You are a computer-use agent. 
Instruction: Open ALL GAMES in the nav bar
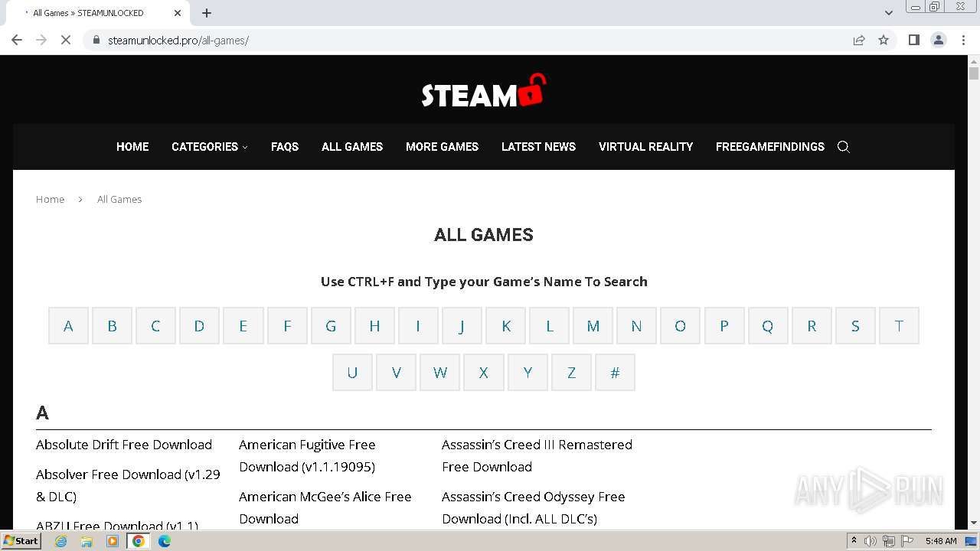coord(352,147)
